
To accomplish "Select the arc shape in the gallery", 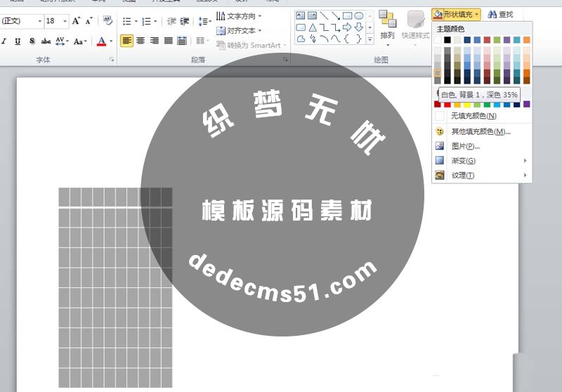I will coord(324,39).
